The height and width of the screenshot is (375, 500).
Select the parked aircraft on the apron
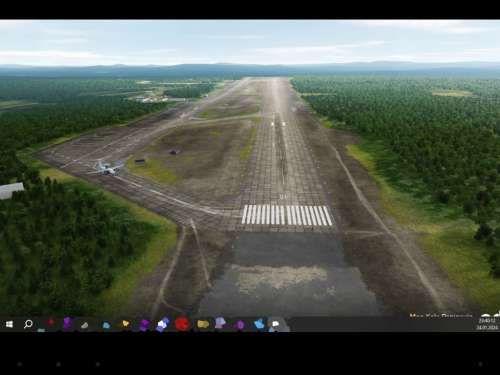pyautogui.click(x=107, y=168)
